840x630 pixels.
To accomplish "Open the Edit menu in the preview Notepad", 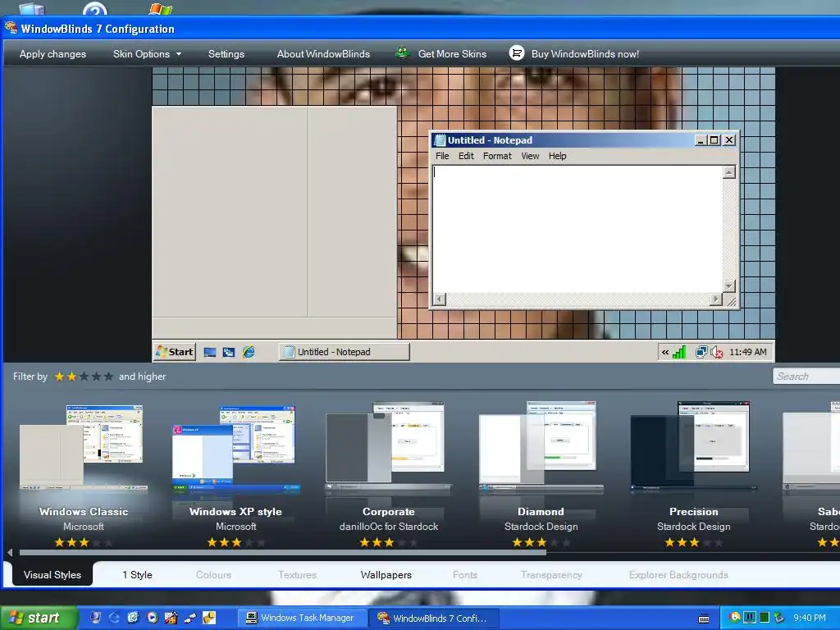I will 466,156.
